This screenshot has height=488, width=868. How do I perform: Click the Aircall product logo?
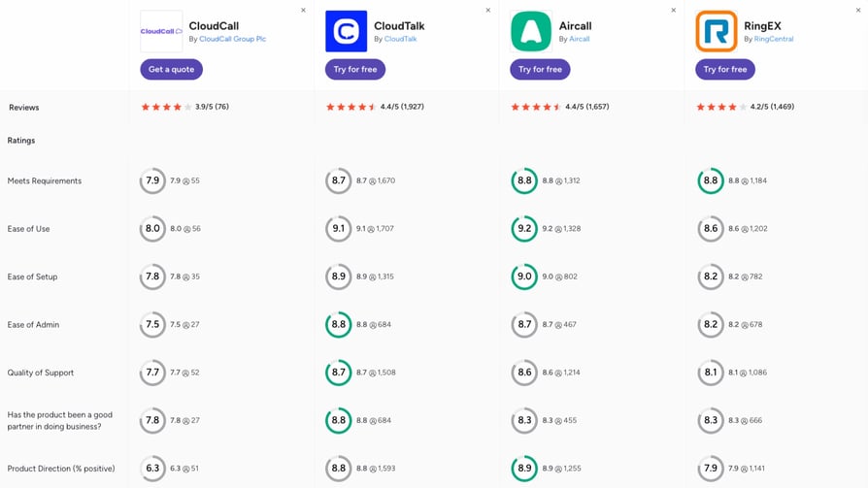pos(531,31)
